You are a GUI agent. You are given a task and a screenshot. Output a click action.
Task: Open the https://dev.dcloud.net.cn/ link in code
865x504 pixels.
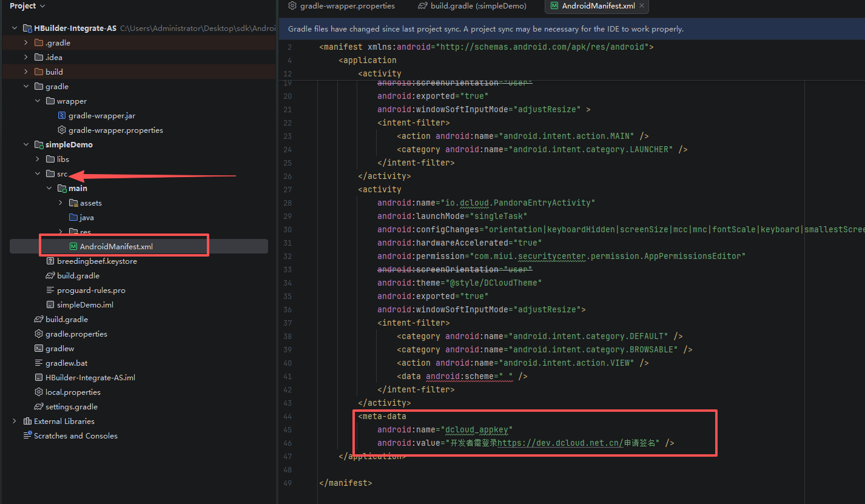(x=560, y=443)
